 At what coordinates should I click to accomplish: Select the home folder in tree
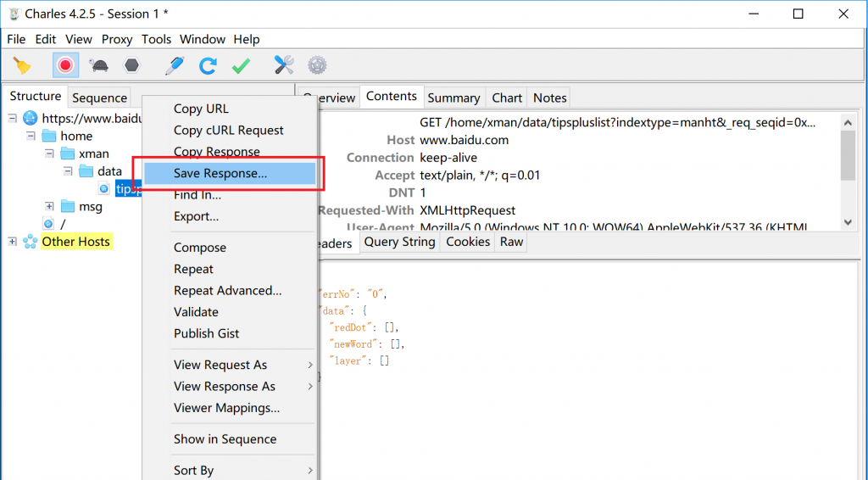(76, 137)
